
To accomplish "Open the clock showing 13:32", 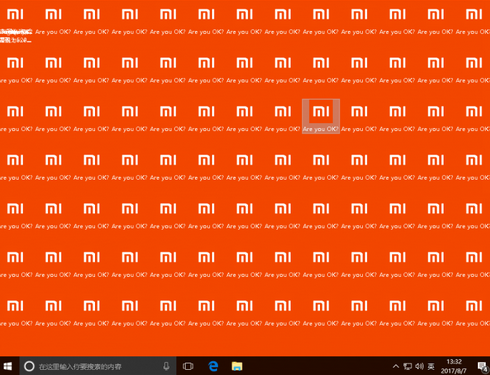I will (x=454, y=366).
